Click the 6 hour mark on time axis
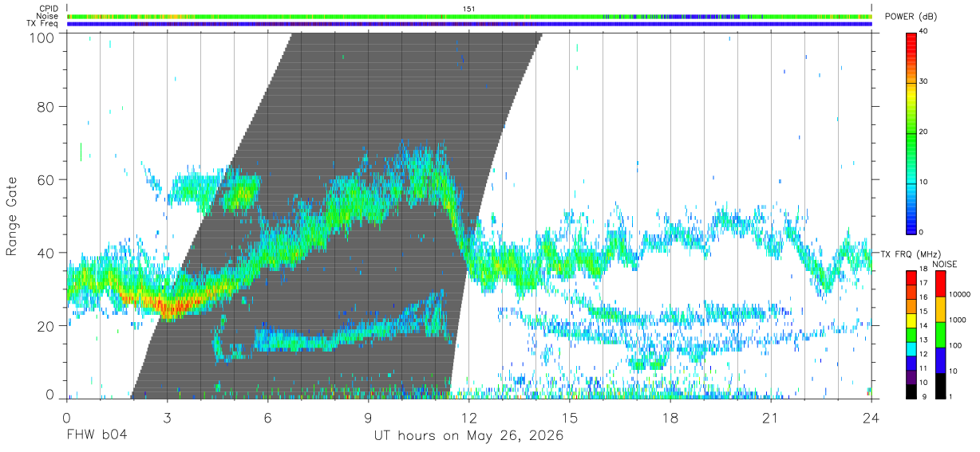 click(x=267, y=417)
